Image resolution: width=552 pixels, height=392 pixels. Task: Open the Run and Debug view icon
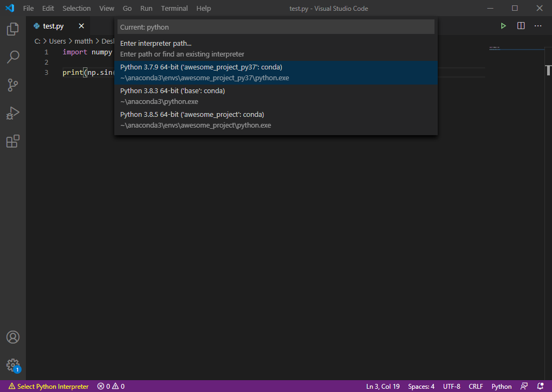pyautogui.click(x=13, y=113)
